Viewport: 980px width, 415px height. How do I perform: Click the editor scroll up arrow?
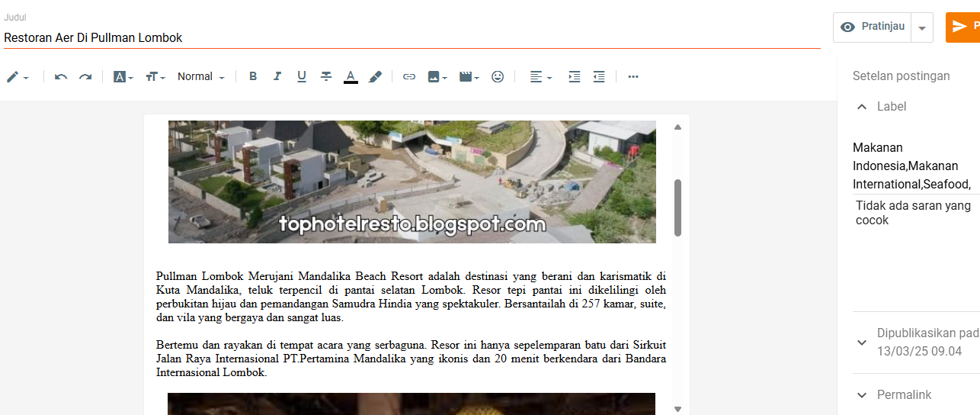(x=677, y=127)
